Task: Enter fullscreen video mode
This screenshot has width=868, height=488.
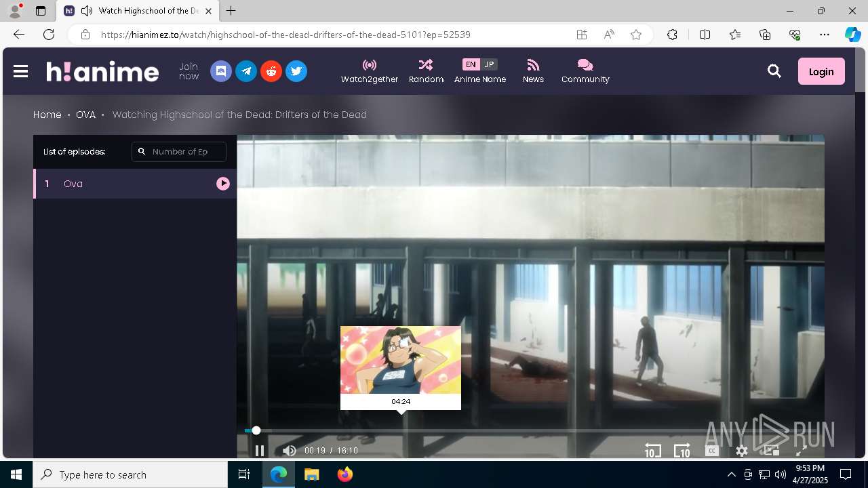Action: tap(801, 451)
